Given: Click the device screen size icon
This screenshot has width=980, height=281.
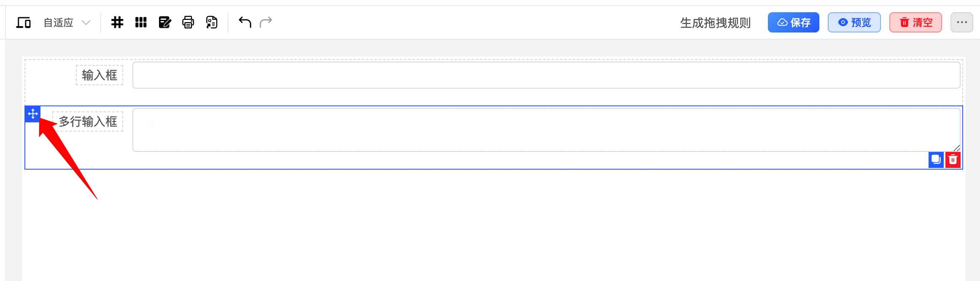Looking at the screenshot, I should [24, 22].
